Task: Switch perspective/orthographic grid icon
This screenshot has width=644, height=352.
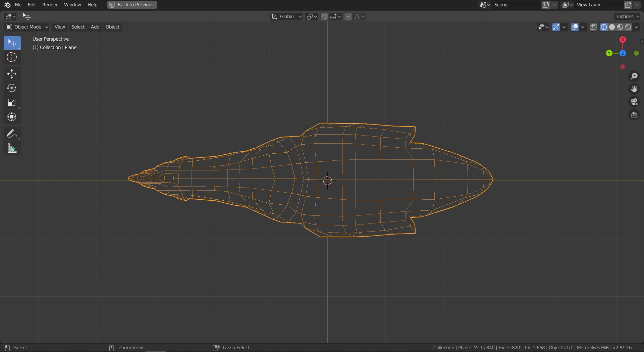Action: click(634, 115)
